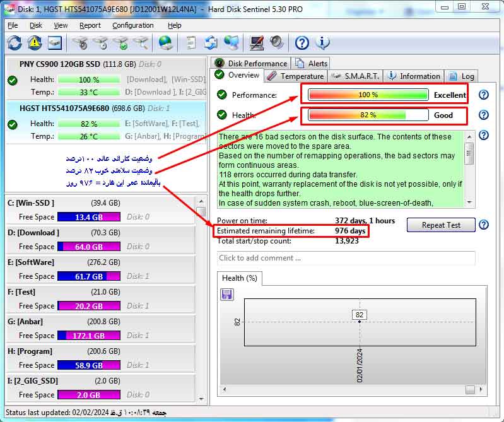Click the 372 days, 1 hours power-on value
The image size is (504, 422).
click(365, 221)
